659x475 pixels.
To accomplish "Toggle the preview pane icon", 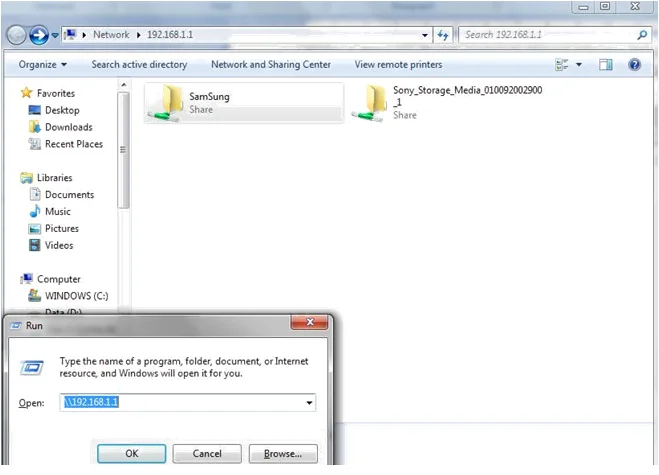I will click(605, 65).
